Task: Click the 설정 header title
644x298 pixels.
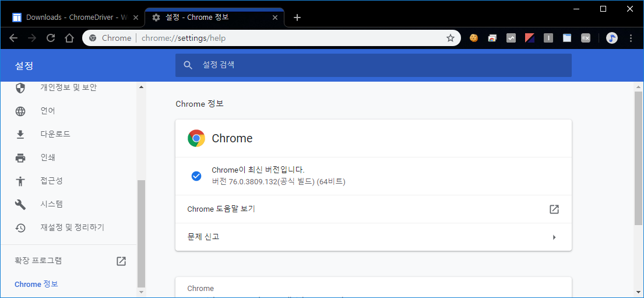Action: (23, 66)
